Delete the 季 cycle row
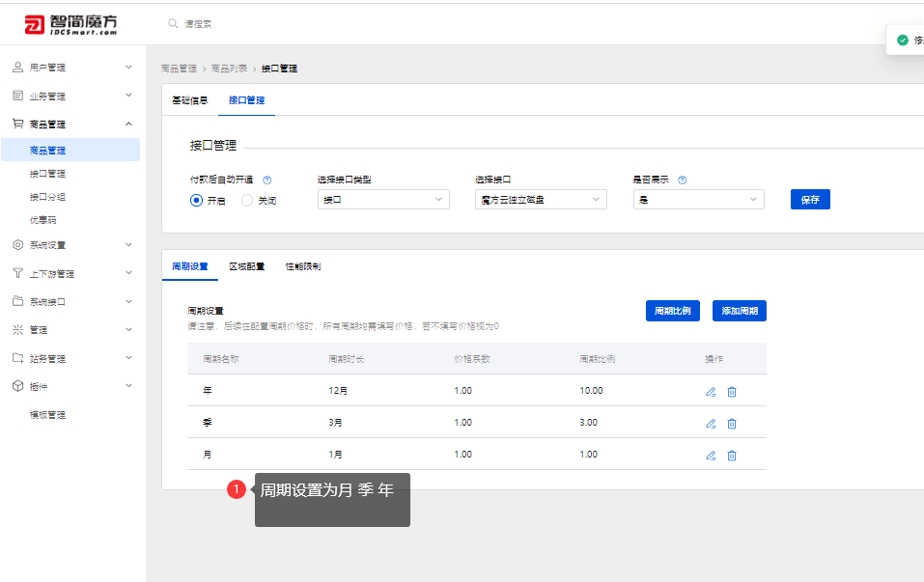 pyautogui.click(x=732, y=424)
